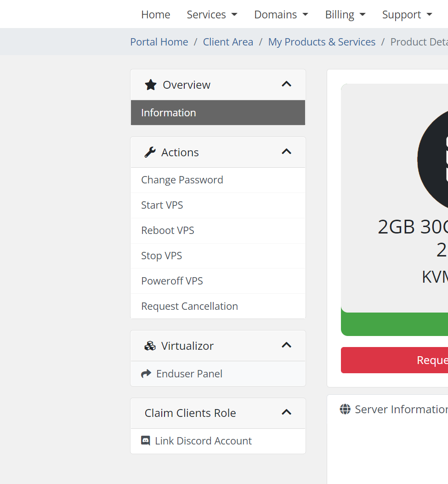Follow My Products & Services breadcrumb
Screen dimensions: 448x484
point(322,42)
